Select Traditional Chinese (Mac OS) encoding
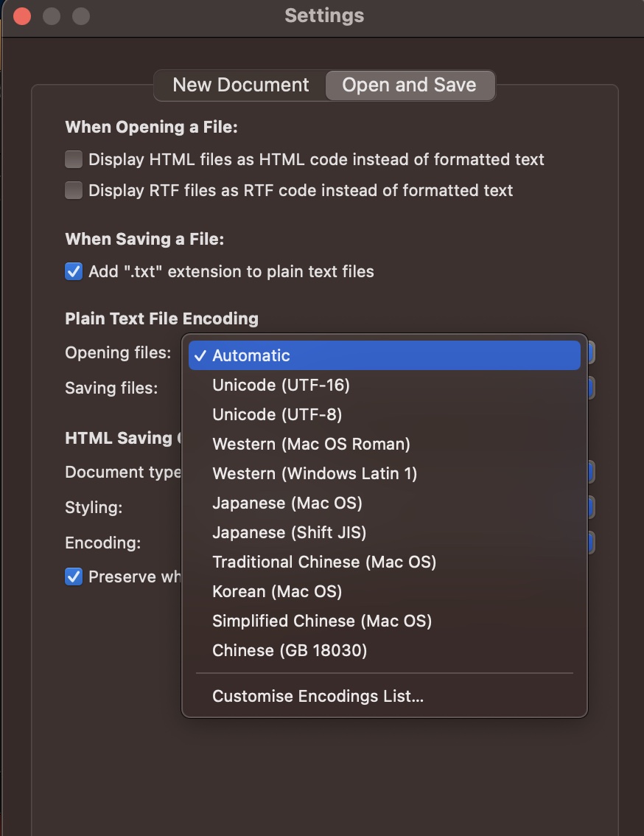Screen dimensions: 644x836 pyautogui.click(x=325, y=562)
